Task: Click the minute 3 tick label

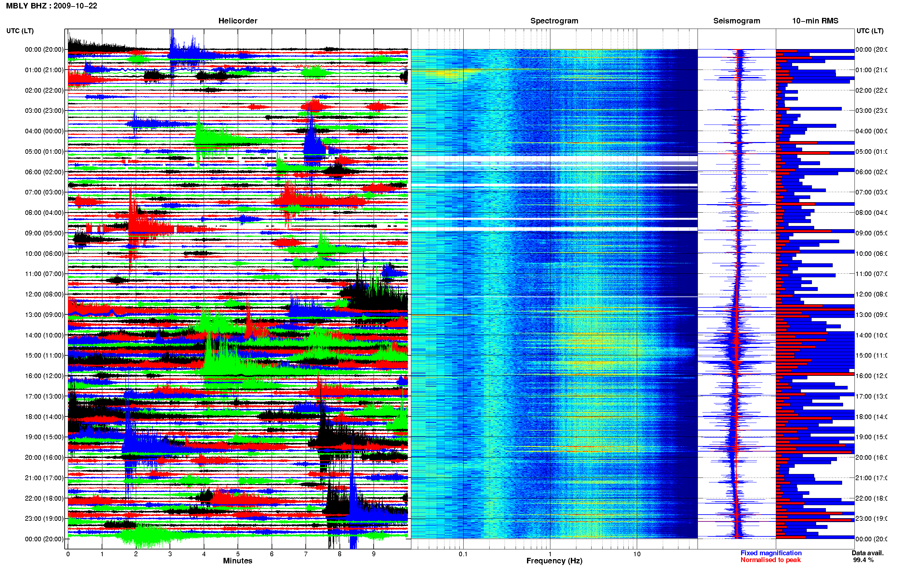Action: click(170, 554)
